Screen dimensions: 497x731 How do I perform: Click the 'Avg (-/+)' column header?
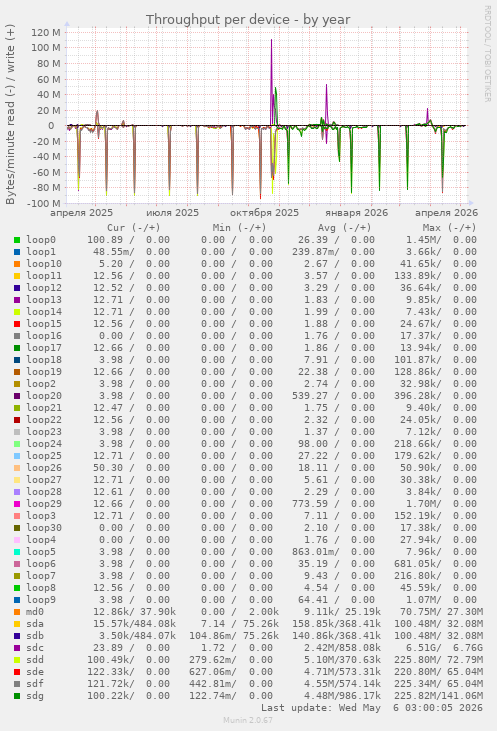point(345,228)
